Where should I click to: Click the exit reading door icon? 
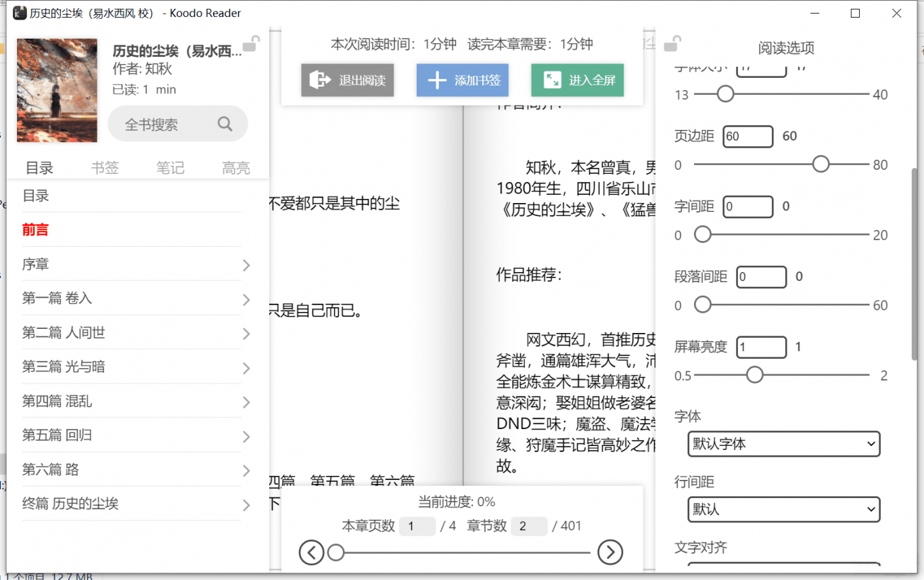(319, 81)
